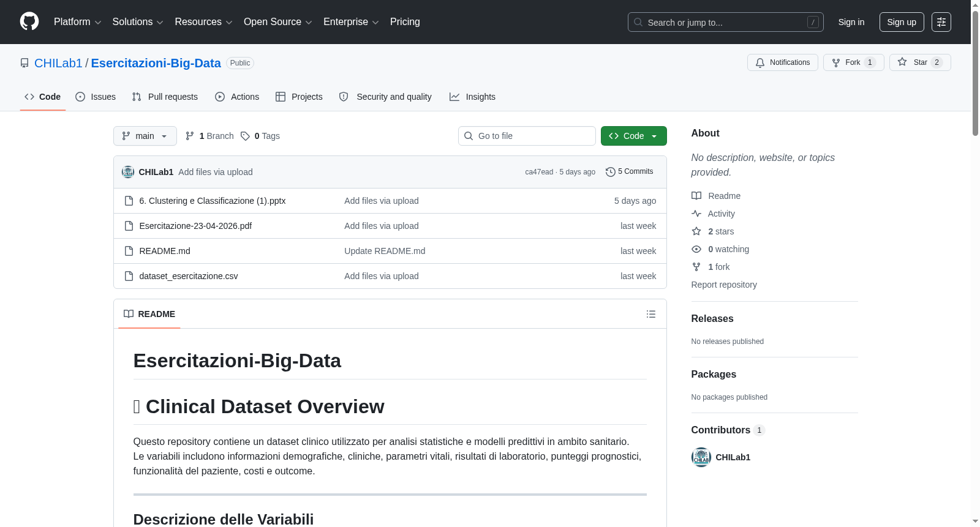980x527 pixels.
Task: Click the Packages heading in sidebar
Action: pyautogui.click(x=714, y=375)
